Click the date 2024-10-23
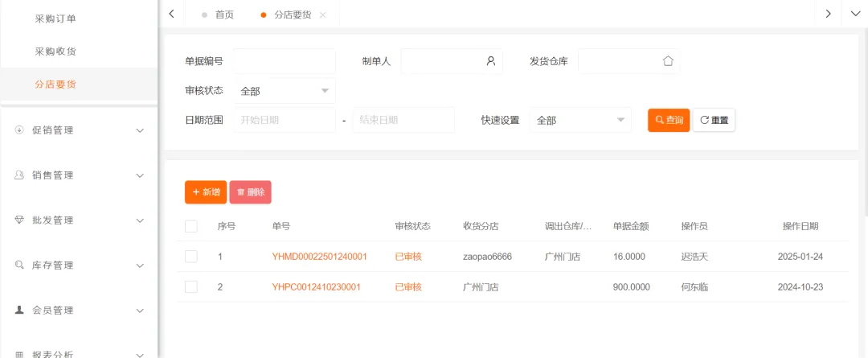Image resolution: width=868 pixels, height=358 pixels. point(800,287)
